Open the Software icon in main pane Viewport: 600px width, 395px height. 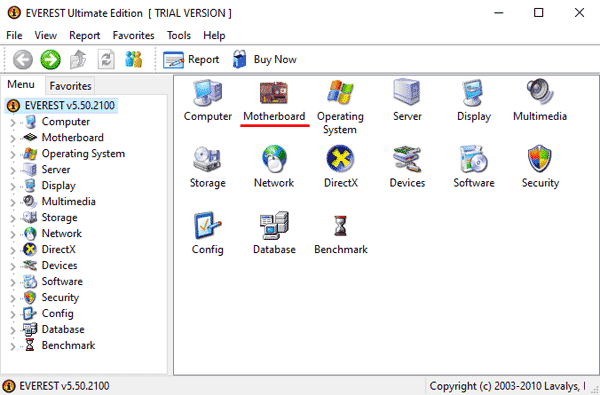coord(473,158)
